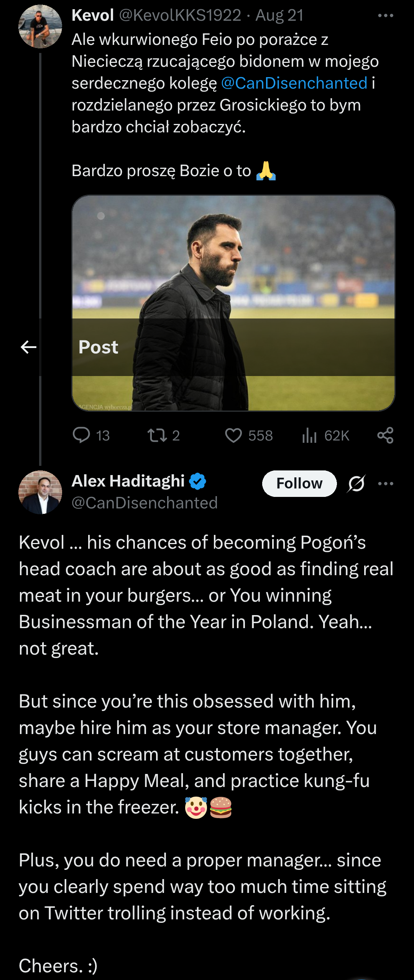
Task: Tap the verified badge next to Alex Haditaghi
Action: coord(197,481)
